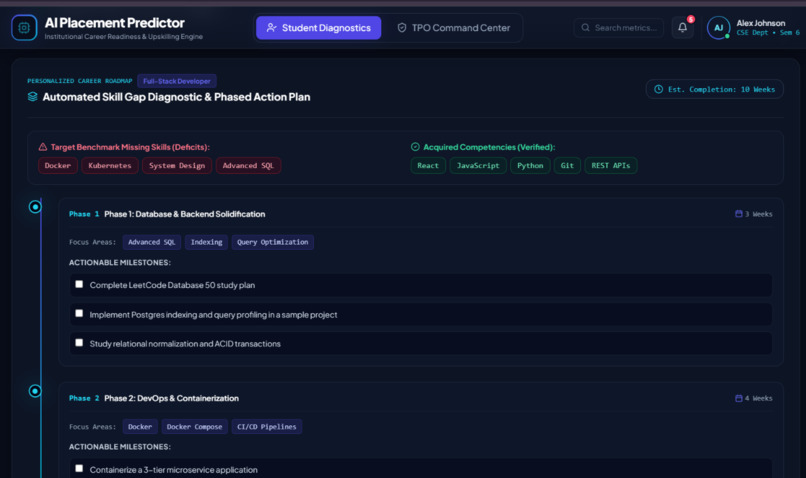
Task: Open the notifications bell
Action: coord(682,28)
